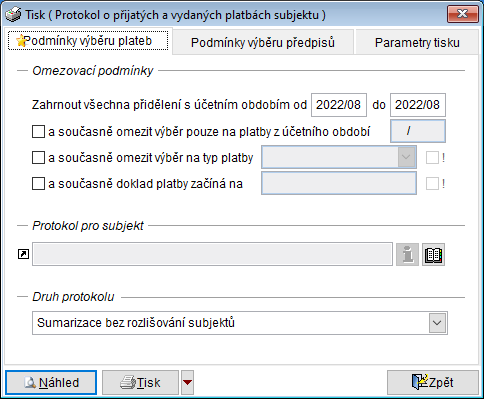Expand the Druh protokolu dropdown
Viewport: 484px width, 399px height.
tap(437, 323)
